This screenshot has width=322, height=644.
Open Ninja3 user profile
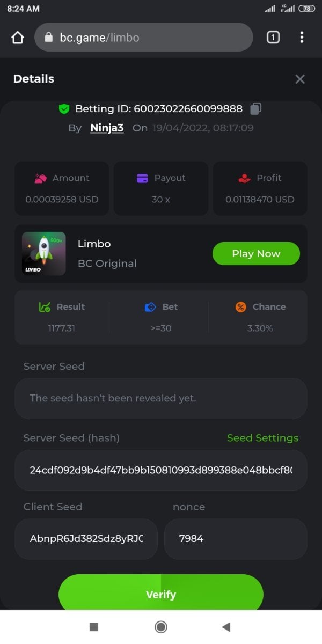tap(107, 128)
